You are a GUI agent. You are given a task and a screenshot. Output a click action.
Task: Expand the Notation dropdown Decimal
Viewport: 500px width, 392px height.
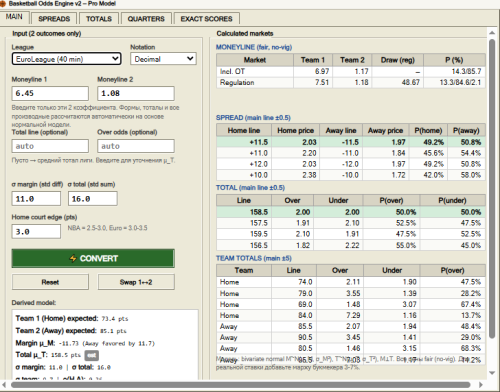pyautogui.click(x=163, y=59)
